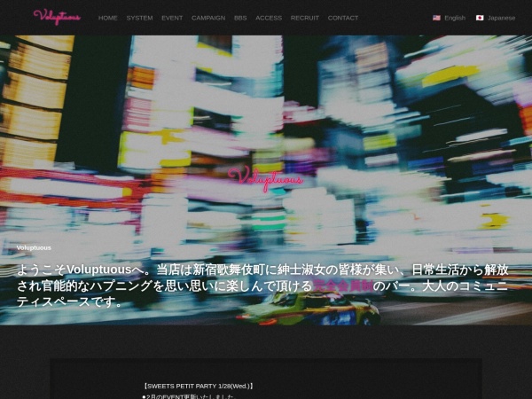Select CAMPAIGN in the navigation bar

point(208,18)
